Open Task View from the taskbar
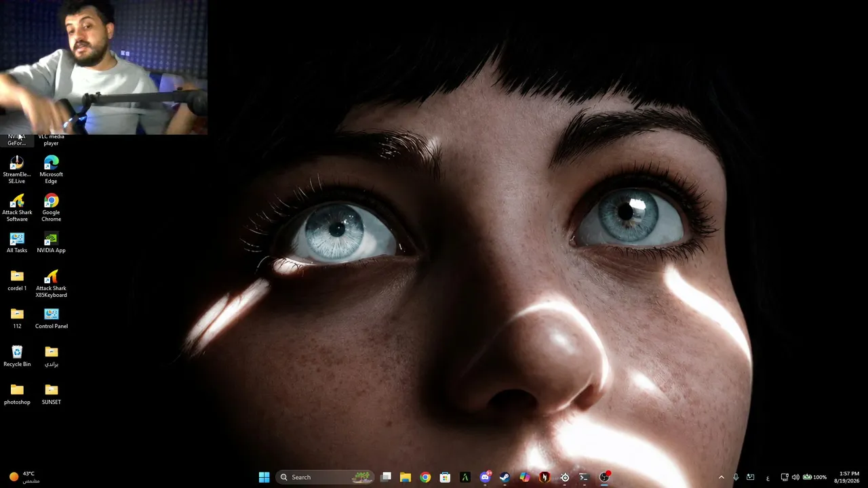868x488 pixels. coord(386,477)
